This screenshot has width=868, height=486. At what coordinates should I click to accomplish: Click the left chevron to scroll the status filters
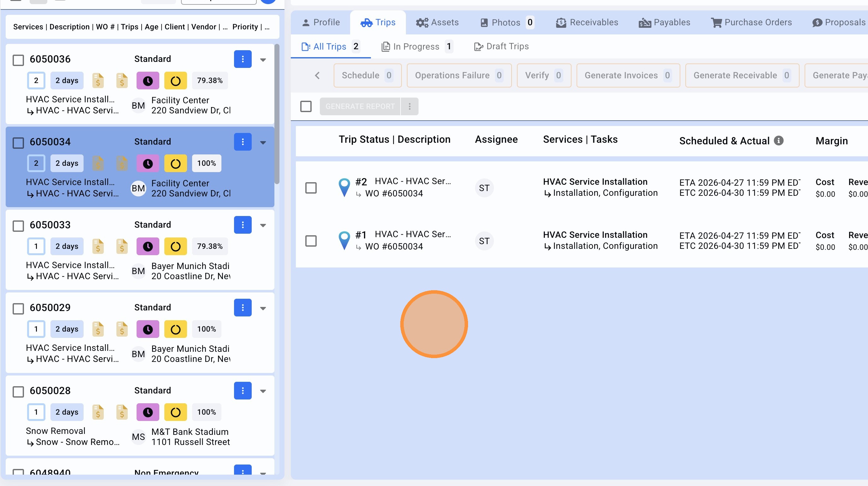317,75
